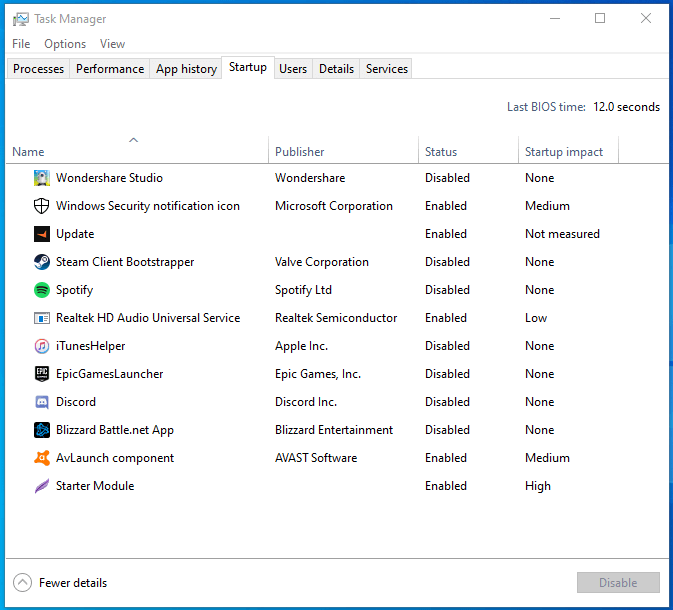Click the Not measured impact cell

point(562,234)
